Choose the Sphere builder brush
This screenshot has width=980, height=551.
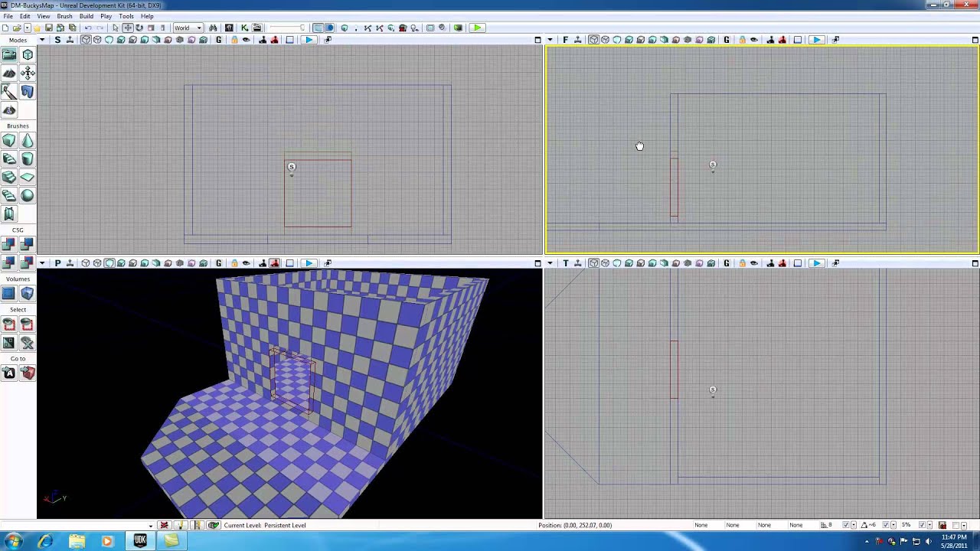(x=28, y=195)
